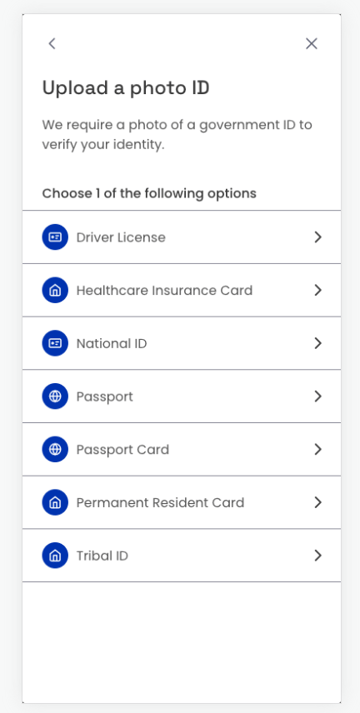Choose the Healthcare Insurance Card option
The width and height of the screenshot is (360, 713).
click(182, 290)
